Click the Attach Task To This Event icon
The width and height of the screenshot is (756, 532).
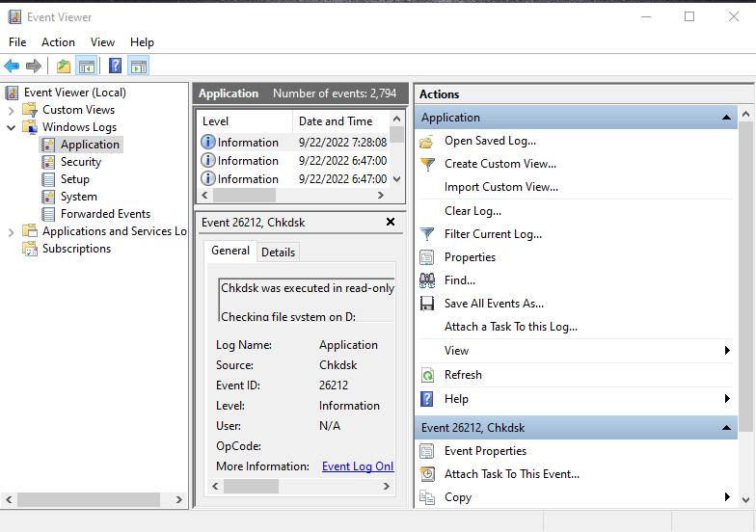pos(426,474)
